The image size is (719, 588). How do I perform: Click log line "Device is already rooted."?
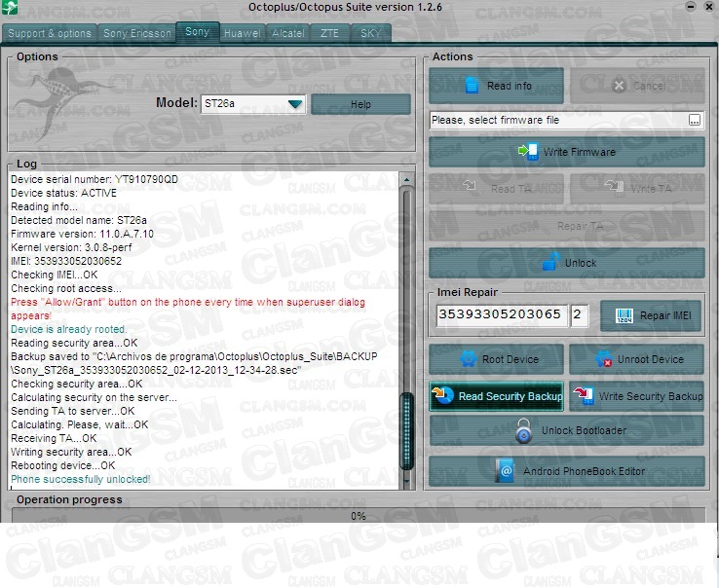(x=69, y=329)
